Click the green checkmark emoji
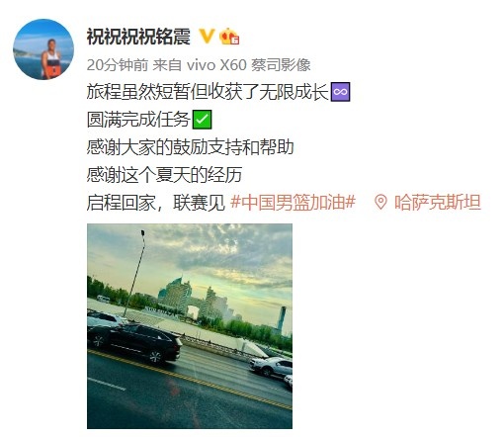This screenshot has width=504, height=437. tap(202, 120)
